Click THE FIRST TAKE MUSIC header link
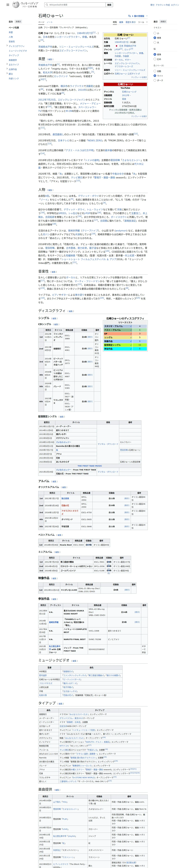The image size is (186, 868). coord(90,466)
